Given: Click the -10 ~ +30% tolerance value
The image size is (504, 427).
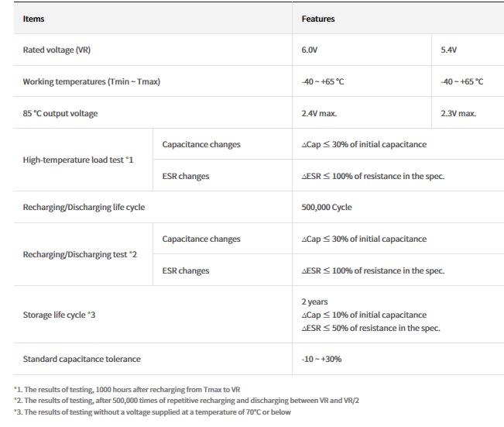Looking at the screenshot, I should [x=322, y=359].
